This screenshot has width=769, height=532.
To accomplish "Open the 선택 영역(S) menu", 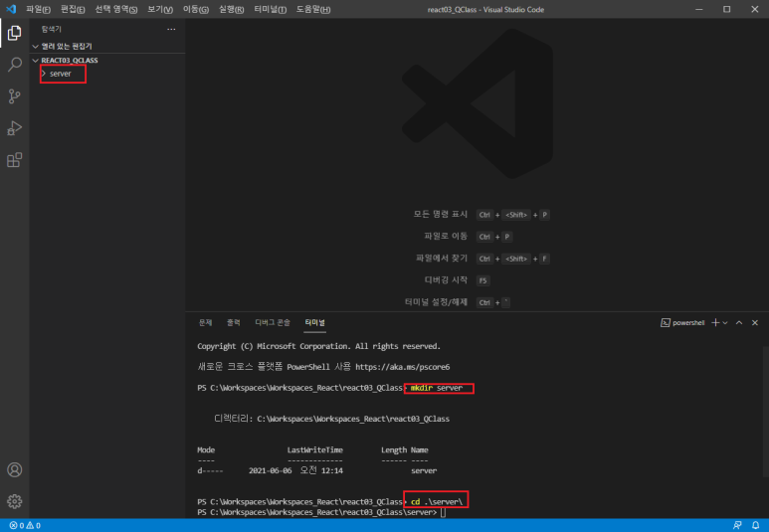I will (x=116, y=9).
